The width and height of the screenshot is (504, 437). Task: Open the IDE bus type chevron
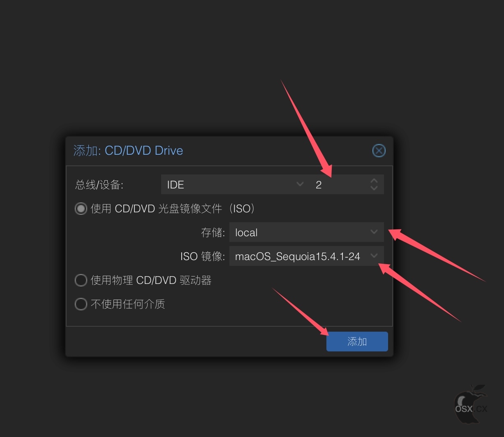[x=300, y=184]
